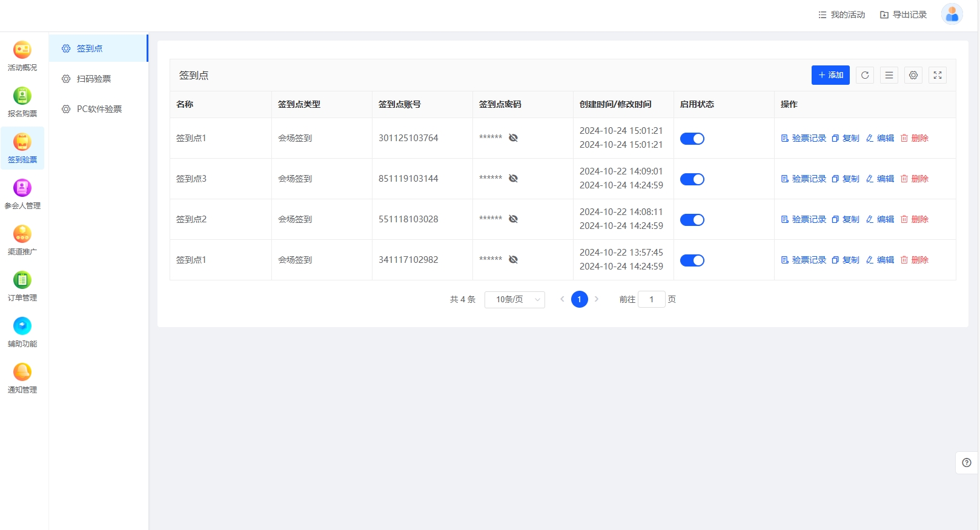This screenshot has height=530, width=980.
Task: Click 删除 for account 301125103764
Action: [x=915, y=138]
